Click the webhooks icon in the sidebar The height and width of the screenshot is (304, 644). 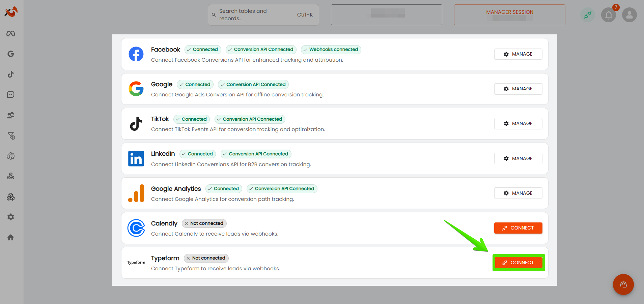point(11,176)
